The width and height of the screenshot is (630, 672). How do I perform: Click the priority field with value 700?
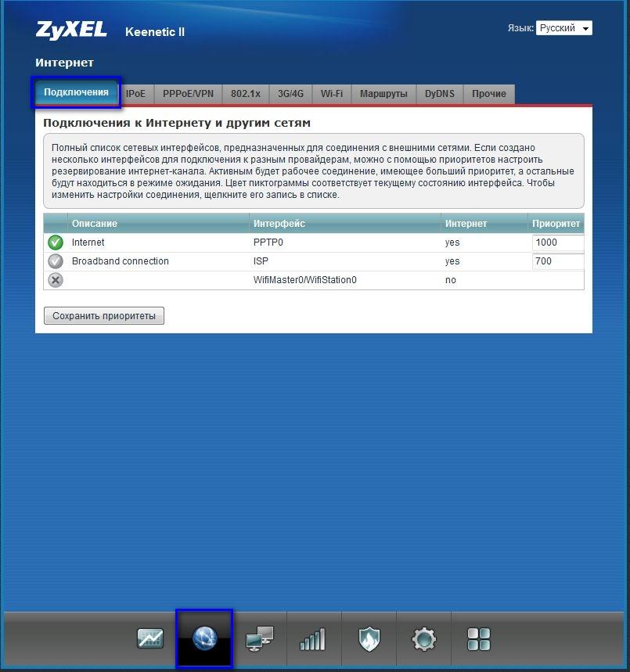coord(557,261)
